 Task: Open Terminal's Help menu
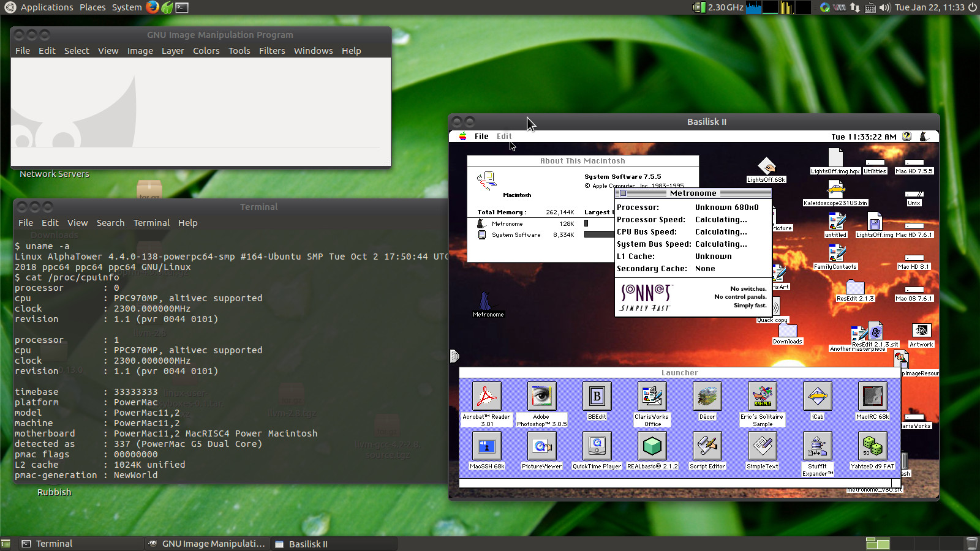[x=188, y=223]
